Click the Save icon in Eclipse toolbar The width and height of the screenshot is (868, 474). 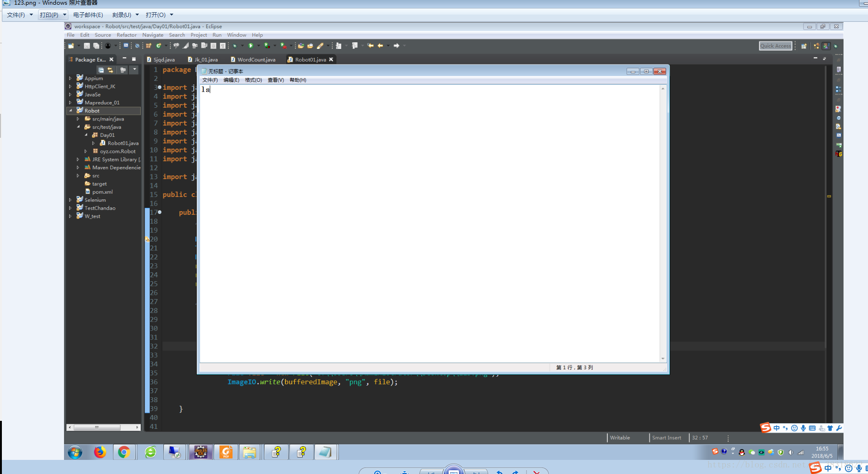click(x=87, y=46)
